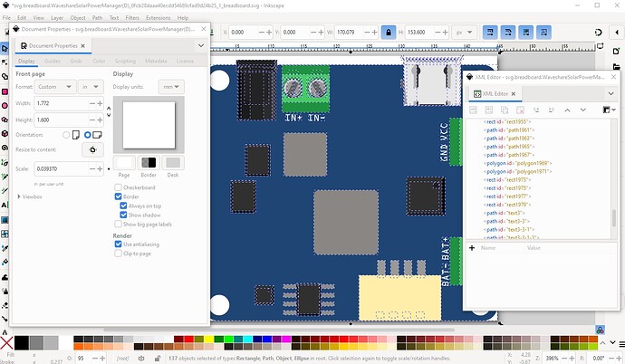Open the XML Editor layout dropdown

[x=609, y=110]
